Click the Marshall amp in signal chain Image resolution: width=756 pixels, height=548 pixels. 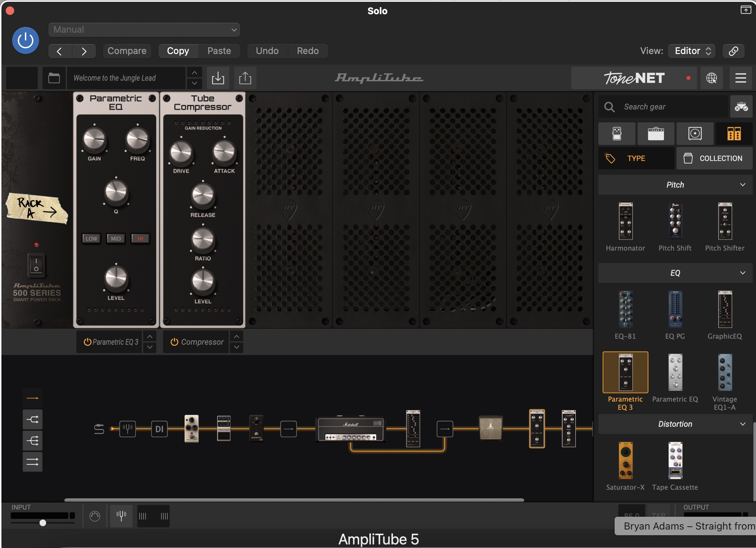350,429
